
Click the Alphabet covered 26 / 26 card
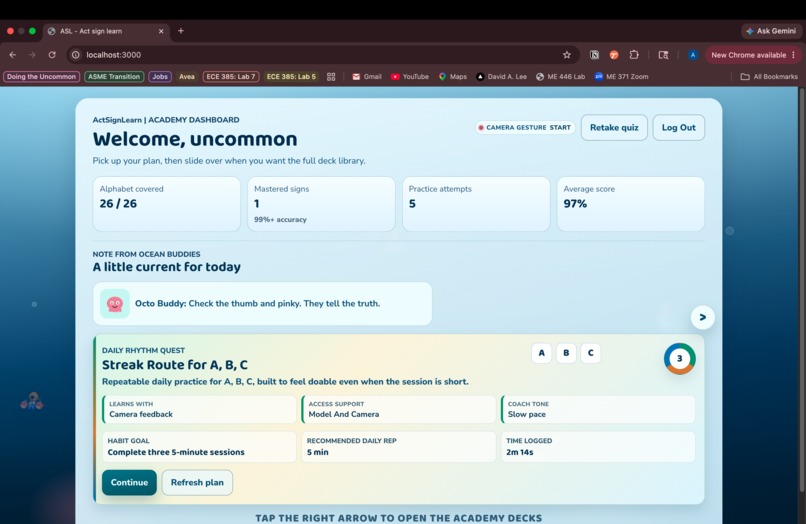coord(167,204)
